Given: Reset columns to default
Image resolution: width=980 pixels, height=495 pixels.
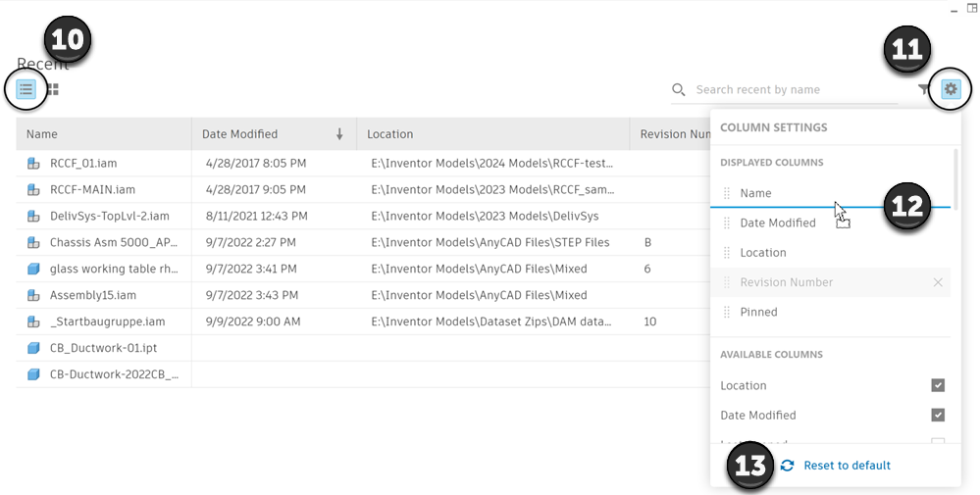Looking at the screenshot, I should (846, 466).
